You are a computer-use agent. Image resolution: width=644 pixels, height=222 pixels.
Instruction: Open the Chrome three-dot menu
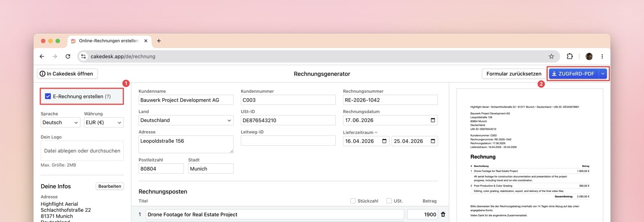pos(602,56)
